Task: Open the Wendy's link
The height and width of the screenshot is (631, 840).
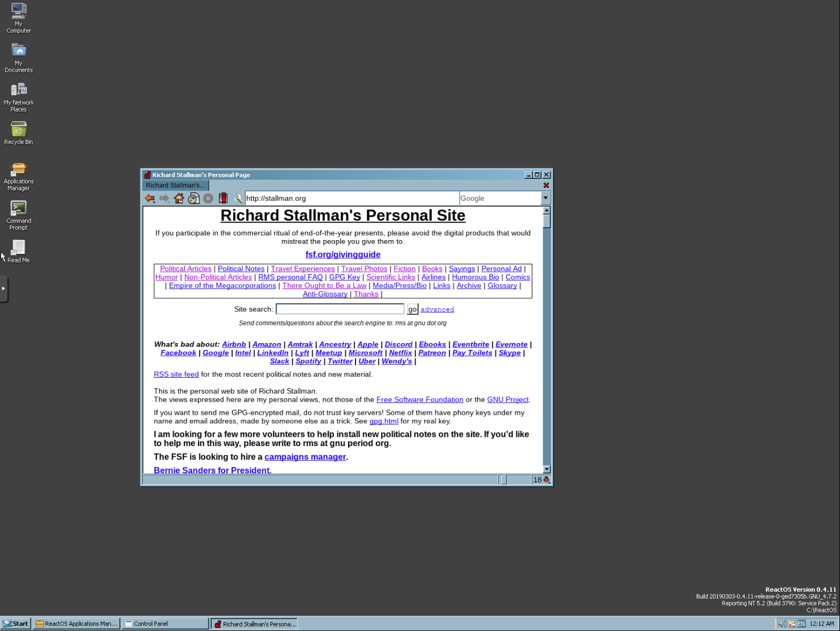Action: [397, 361]
